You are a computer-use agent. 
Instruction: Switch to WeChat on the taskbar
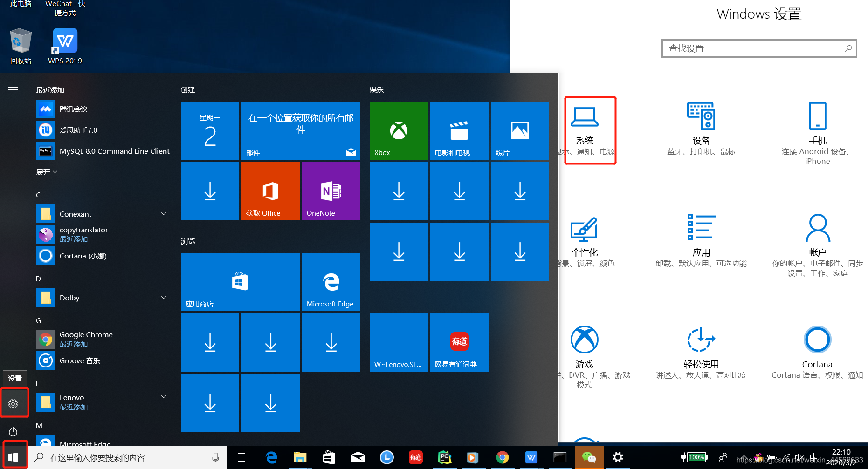point(589,457)
